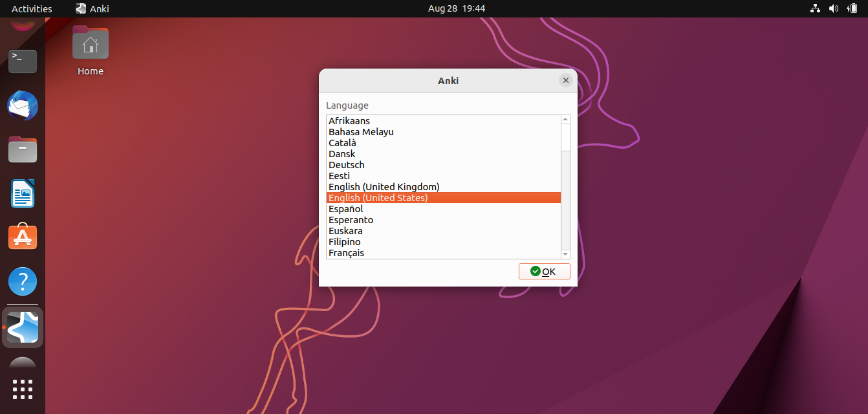Launch Thunderbird mail from the dock
This screenshot has height=414, width=868.
coord(22,105)
